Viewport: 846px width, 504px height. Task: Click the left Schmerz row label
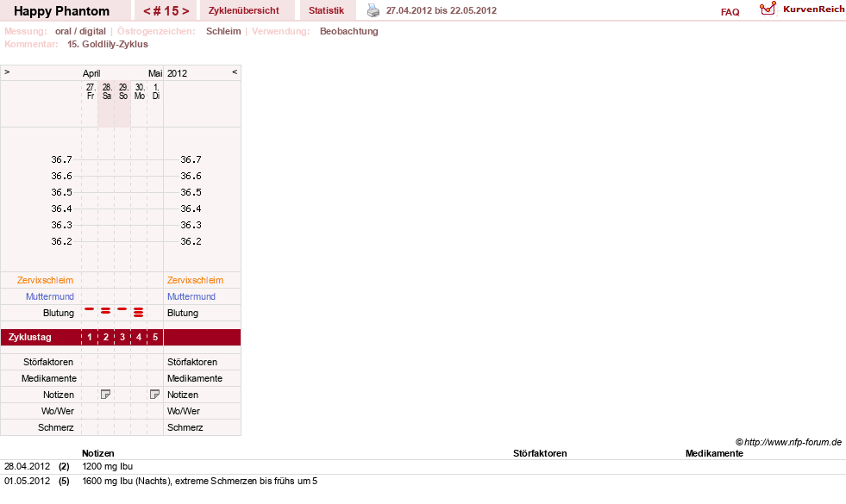tap(55, 427)
